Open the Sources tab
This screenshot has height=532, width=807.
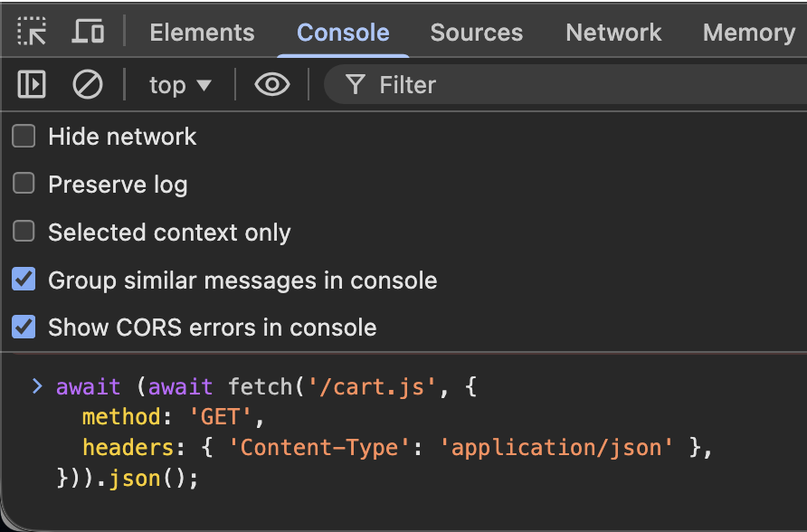476,33
